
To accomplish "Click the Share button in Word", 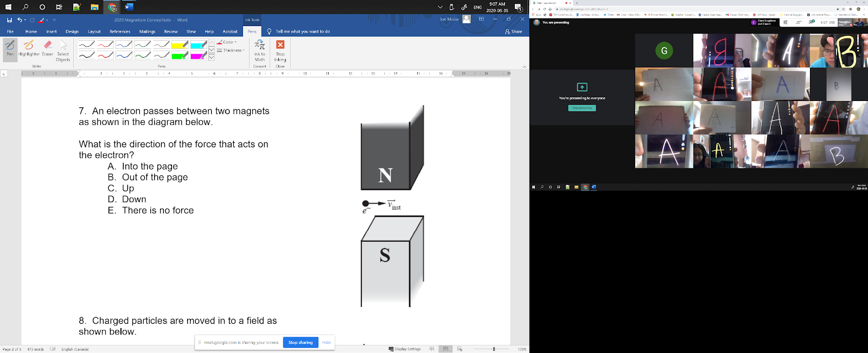I will click(x=513, y=31).
